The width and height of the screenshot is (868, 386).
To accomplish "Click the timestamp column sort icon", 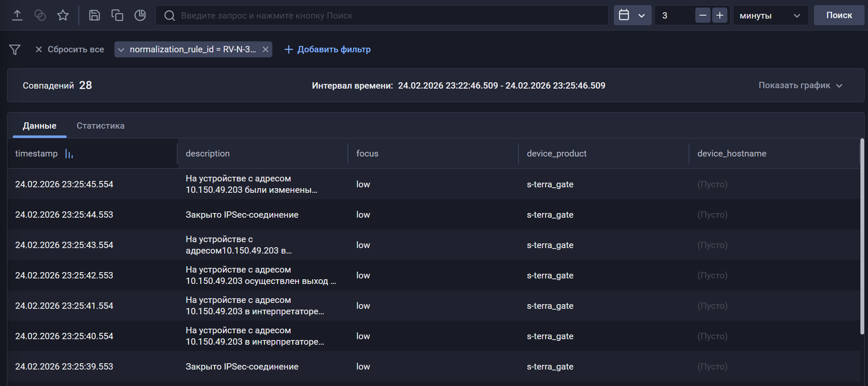I will [x=69, y=154].
